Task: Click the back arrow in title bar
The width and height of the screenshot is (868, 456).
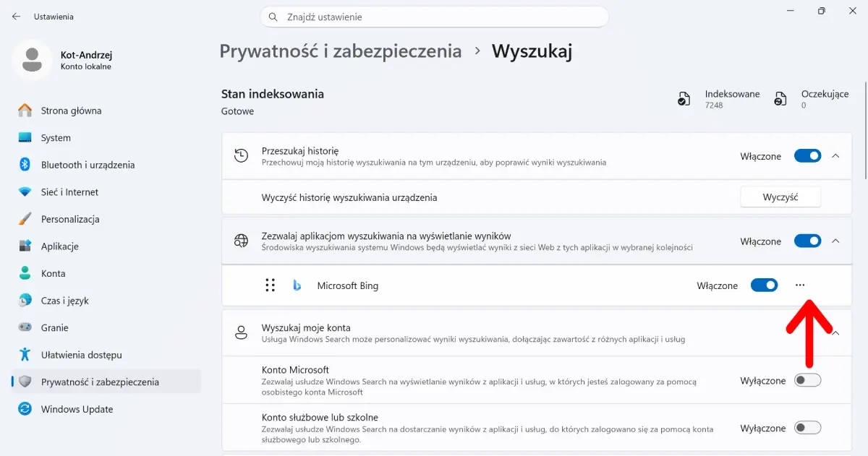Action: point(16,16)
